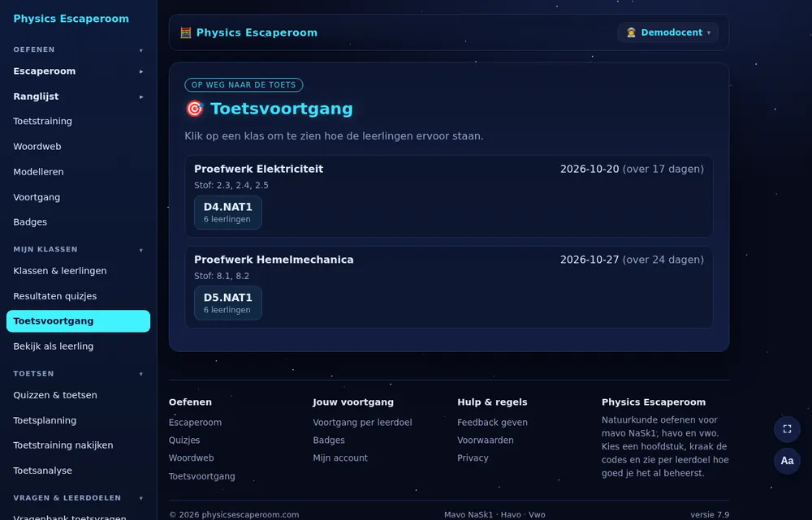The height and width of the screenshot is (520, 812).
Task: Follow the footer Toetsvoortgang link
Action: click(202, 476)
